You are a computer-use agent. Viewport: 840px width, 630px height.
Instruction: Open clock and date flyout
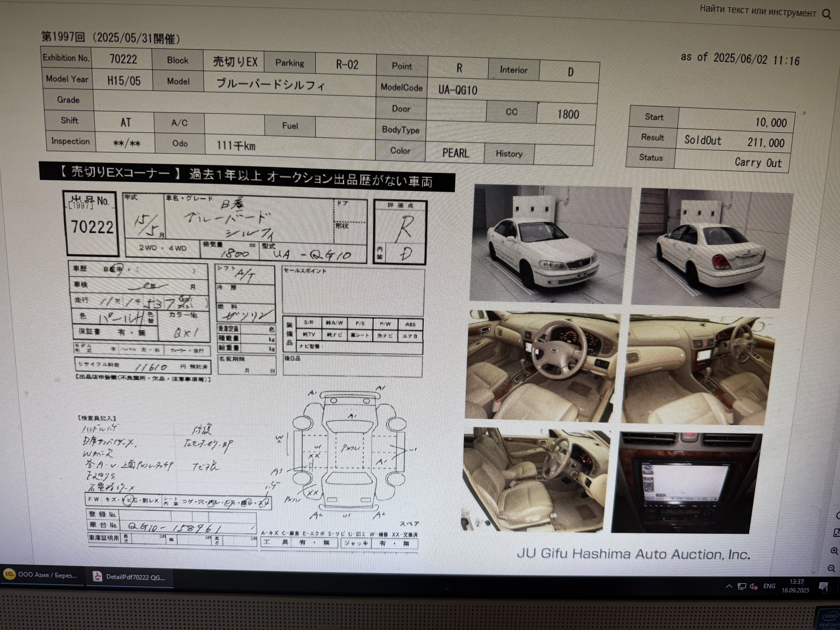[x=796, y=586]
